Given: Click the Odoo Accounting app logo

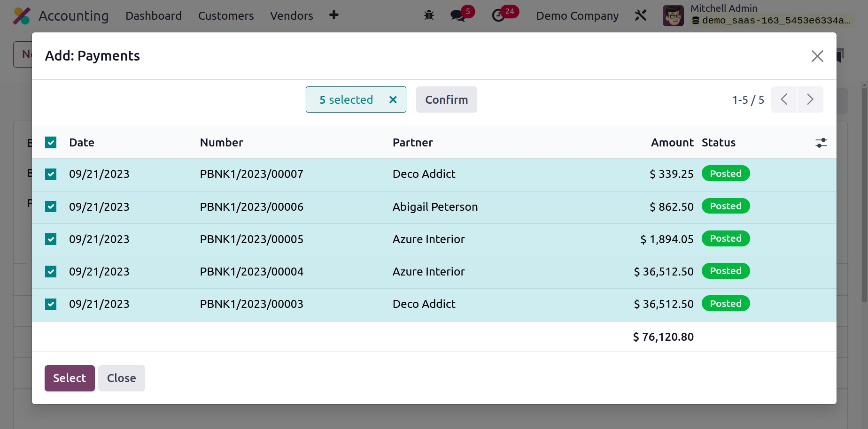Looking at the screenshot, I should [22, 16].
